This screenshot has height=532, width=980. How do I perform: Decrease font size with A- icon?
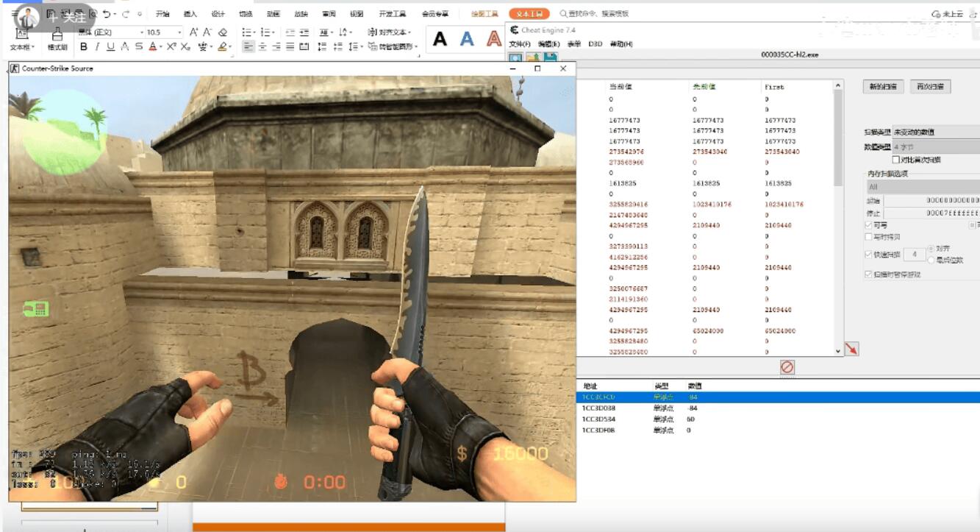tap(208, 32)
